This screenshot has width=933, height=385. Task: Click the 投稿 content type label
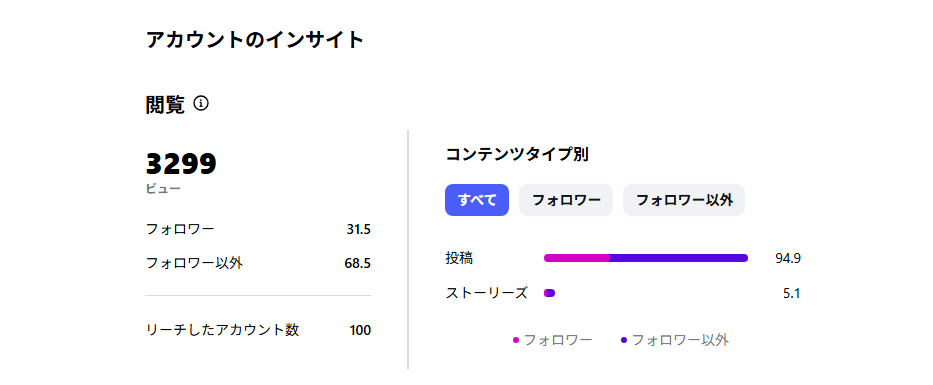pos(459,258)
